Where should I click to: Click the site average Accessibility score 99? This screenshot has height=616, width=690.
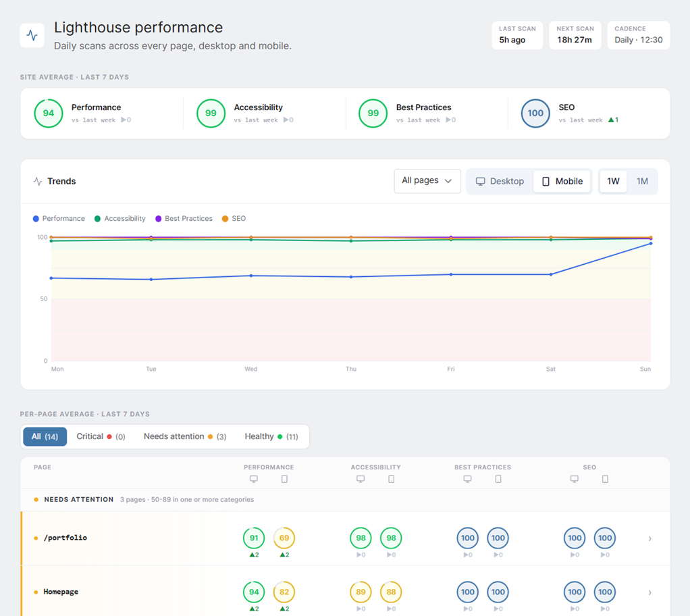coord(211,113)
